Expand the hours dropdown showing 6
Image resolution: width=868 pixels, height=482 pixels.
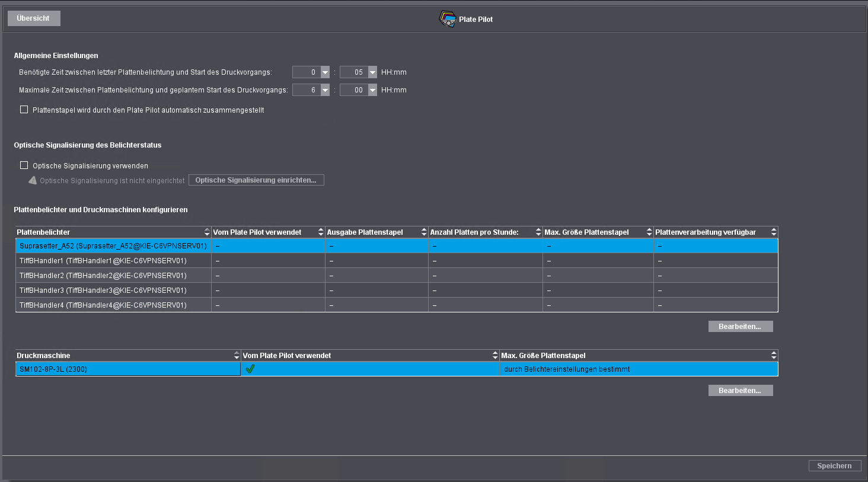coord(325,90)
